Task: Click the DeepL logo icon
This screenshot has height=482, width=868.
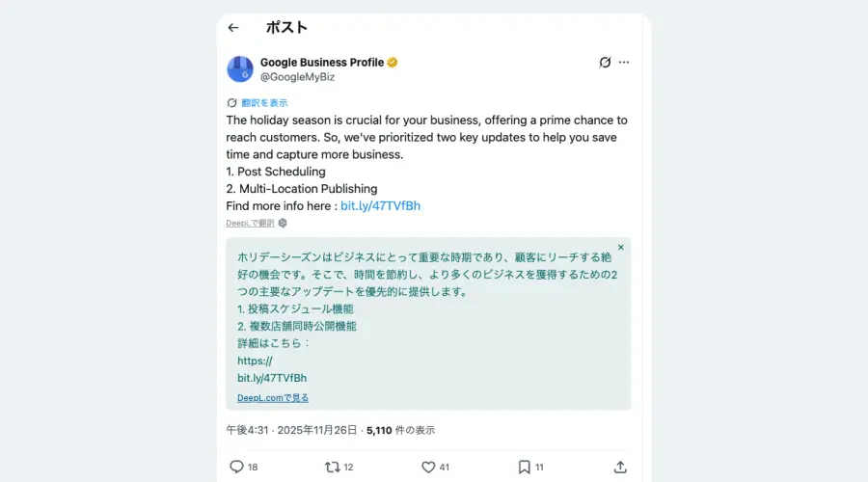Action: [283, 223]
